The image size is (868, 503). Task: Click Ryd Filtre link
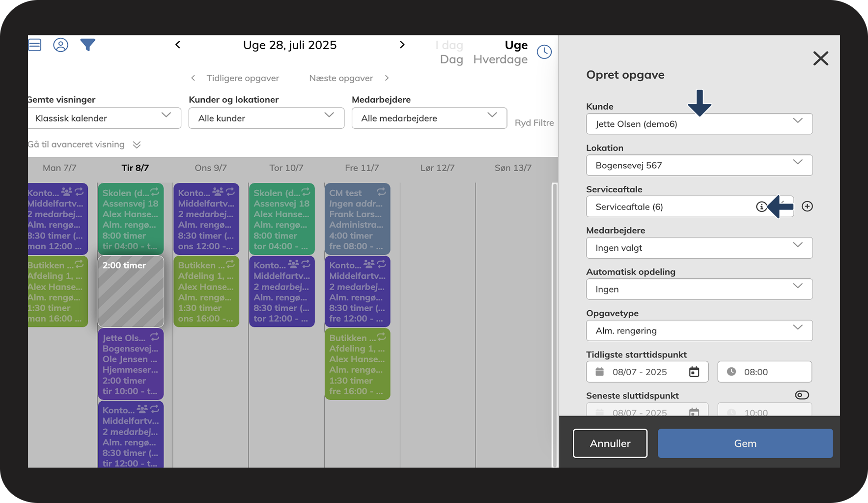[534, 123]
